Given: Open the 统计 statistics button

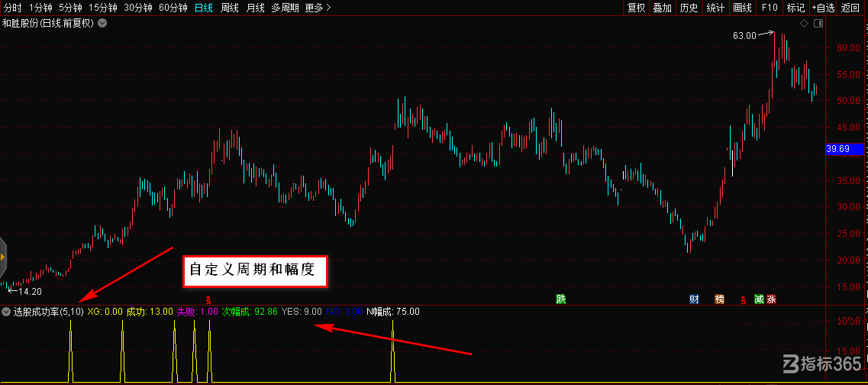Looking at the screenshot, I should [716, 8].
